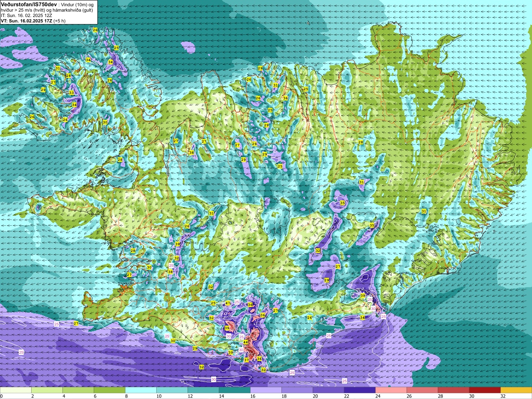532x399 pixels.
Task: Click the yellow gust label reading 33
Action: pos(71,93)
